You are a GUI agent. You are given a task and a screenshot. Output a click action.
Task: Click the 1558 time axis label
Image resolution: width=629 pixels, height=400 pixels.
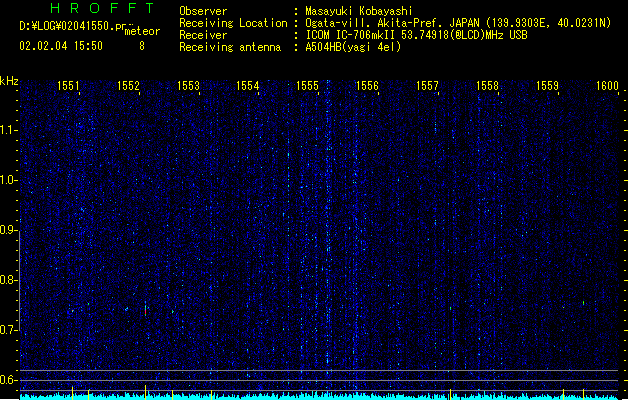[x=487, y=86]
